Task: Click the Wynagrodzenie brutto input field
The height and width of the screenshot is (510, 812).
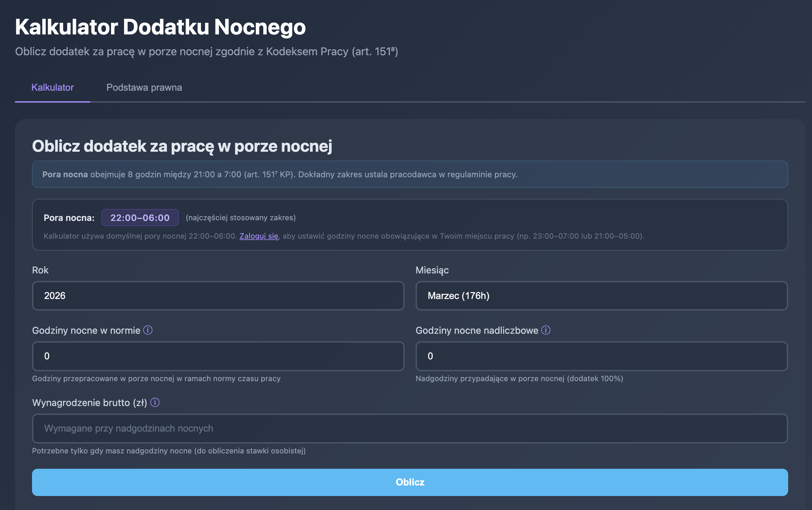Action: pos(410,428)
